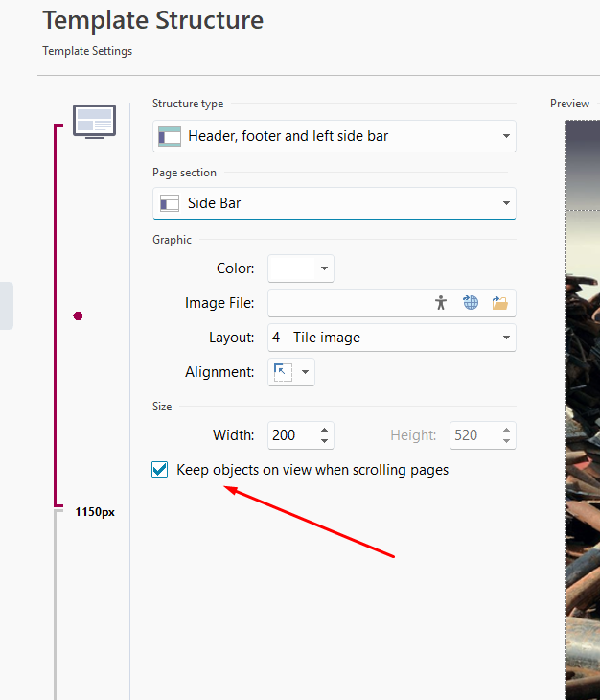This screenshot has width=600, height=700.
Task: Open the online library globe icon
Action: click(471, 303)
